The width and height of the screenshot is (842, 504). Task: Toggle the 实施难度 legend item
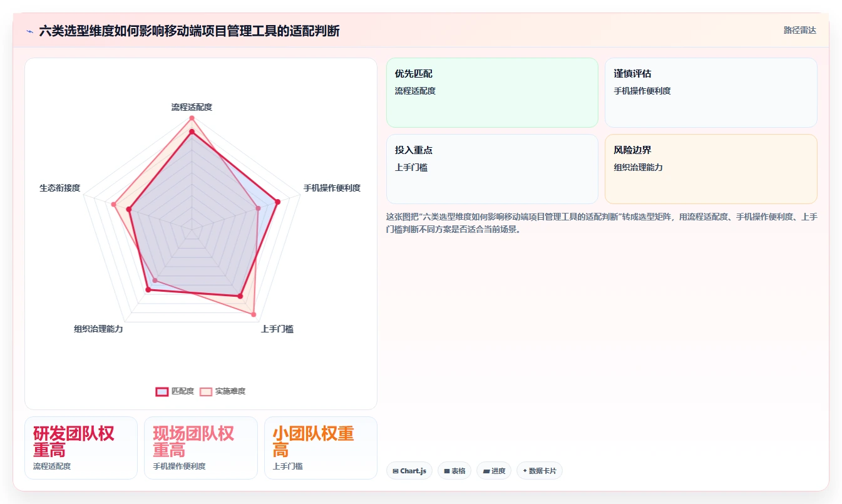tap(222, 391)
